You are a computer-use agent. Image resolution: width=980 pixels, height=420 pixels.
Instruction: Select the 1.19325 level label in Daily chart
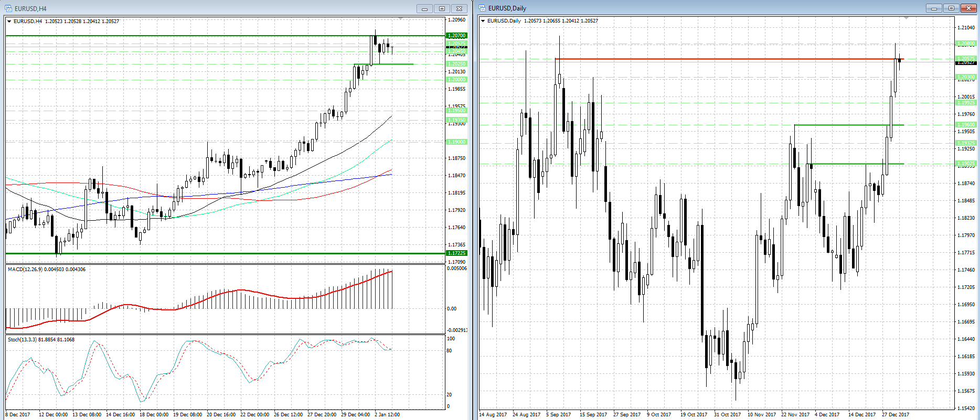click(x=966, y=143)
